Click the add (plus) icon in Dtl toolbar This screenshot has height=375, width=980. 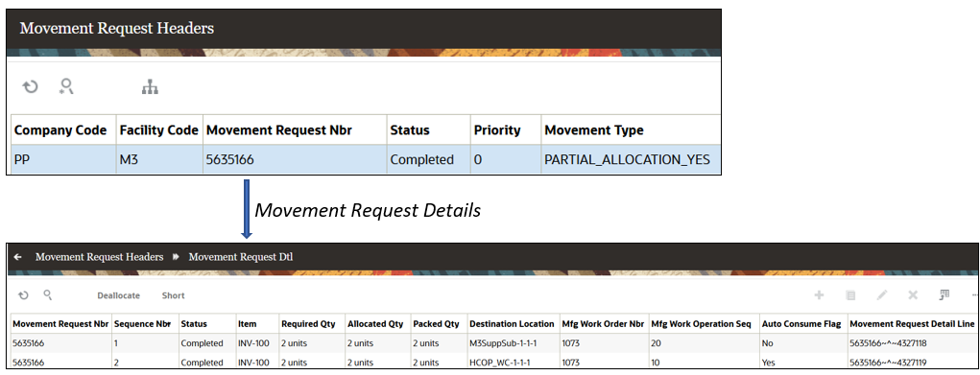819,295
